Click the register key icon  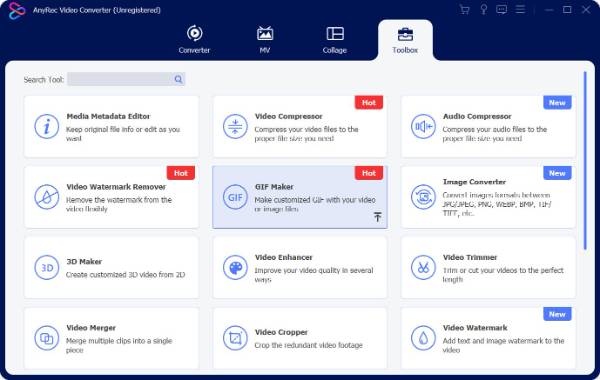484,10
